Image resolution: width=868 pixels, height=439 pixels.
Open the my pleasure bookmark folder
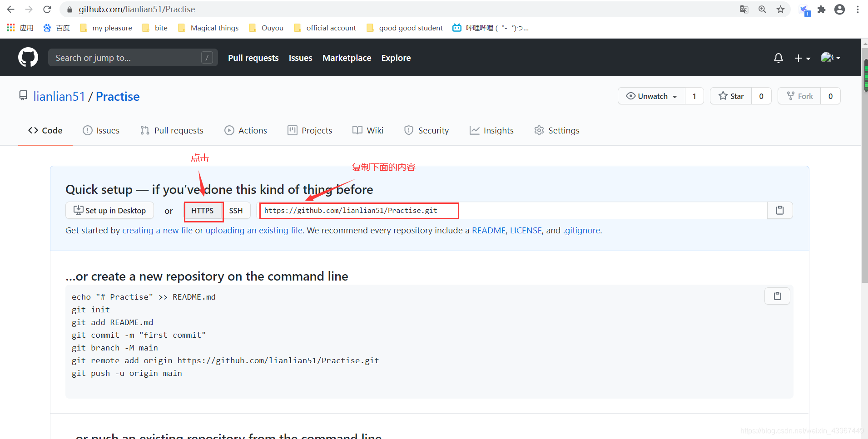coord(106,28)
